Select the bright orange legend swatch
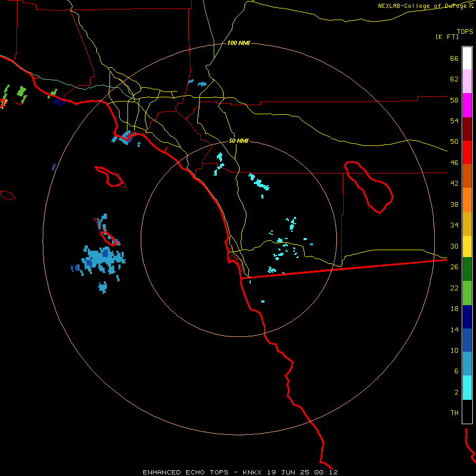 (467, 200)
